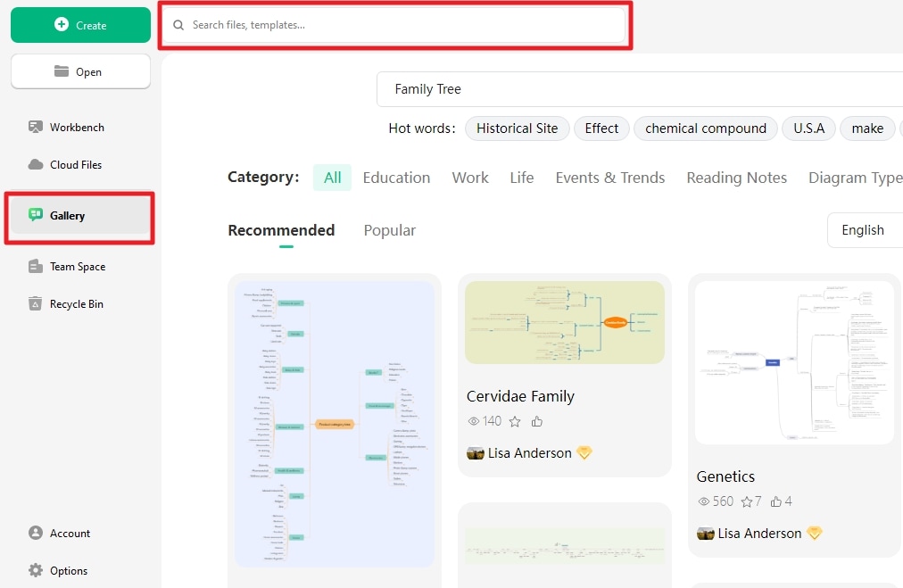Click the Search files, templates field
This screenshot has width=903, height=588.
click(397, 25)
